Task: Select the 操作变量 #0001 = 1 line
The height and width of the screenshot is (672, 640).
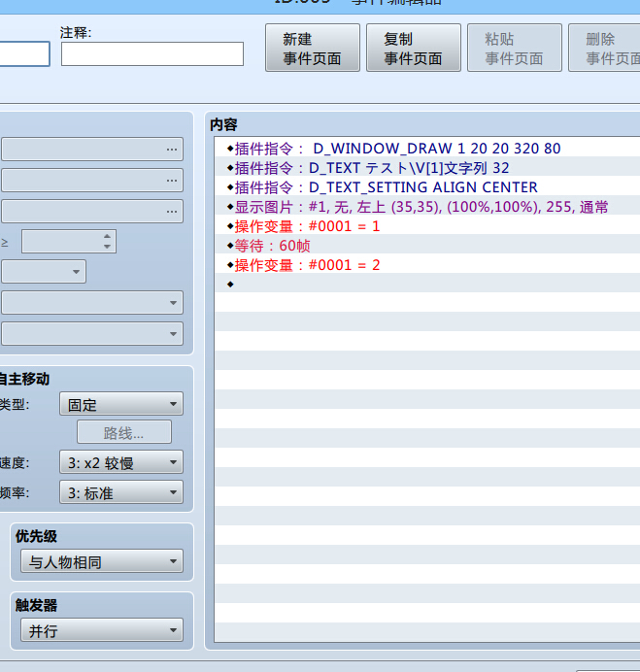Action: click(427, 226)
